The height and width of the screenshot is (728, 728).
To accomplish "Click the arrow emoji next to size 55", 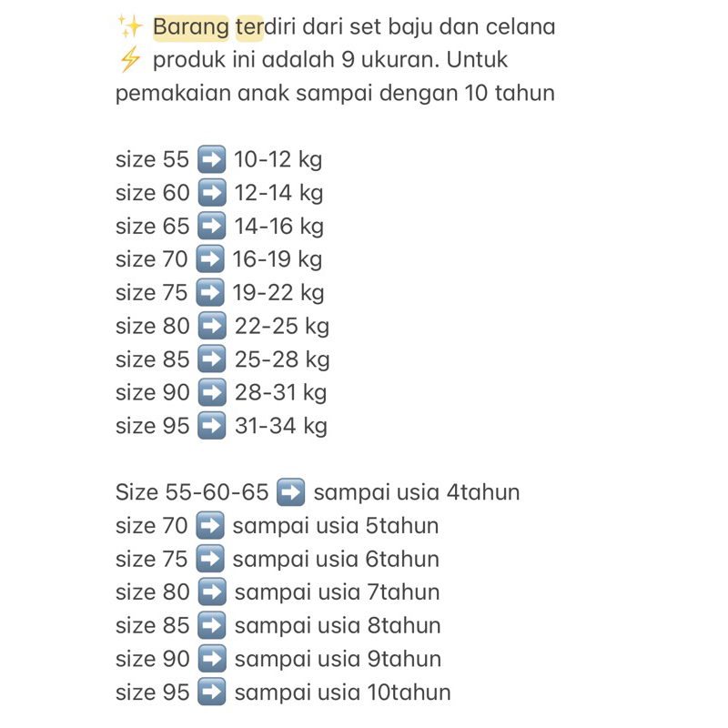I will coord(212,159).
